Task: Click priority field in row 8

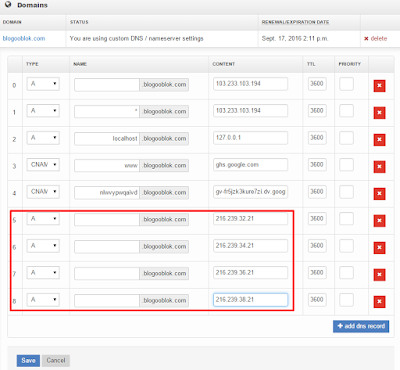Action: 346,300
